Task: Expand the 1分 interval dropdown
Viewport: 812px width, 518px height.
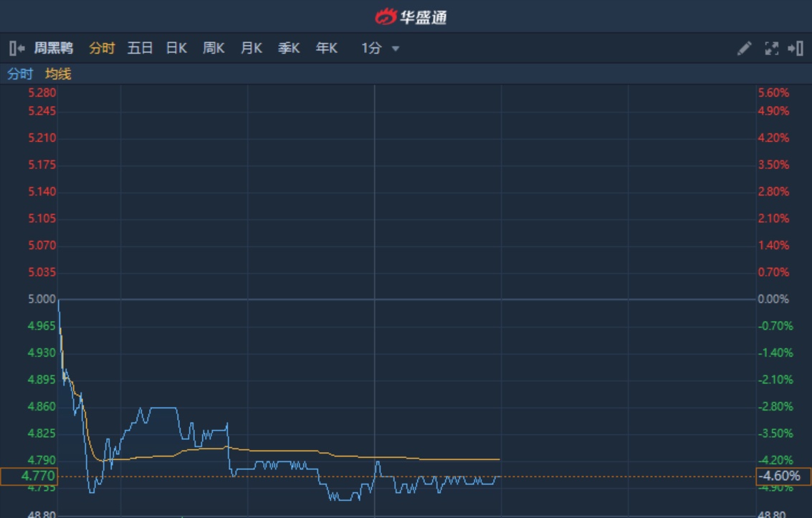Action: (380, 48)
